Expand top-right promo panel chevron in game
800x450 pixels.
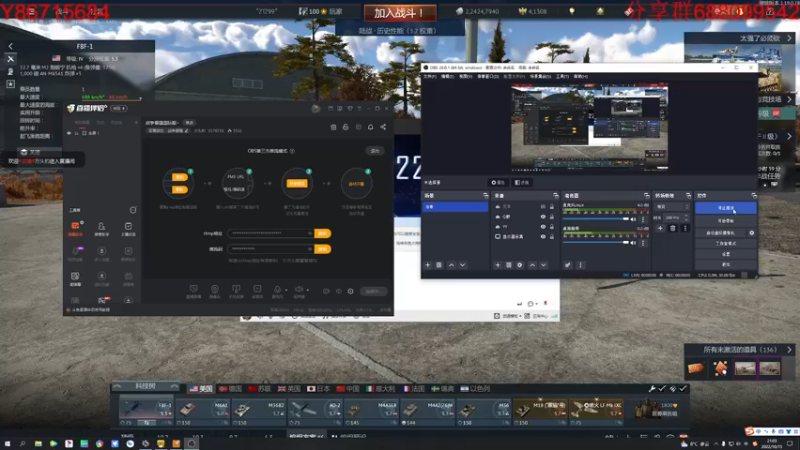tap(789, 38)
